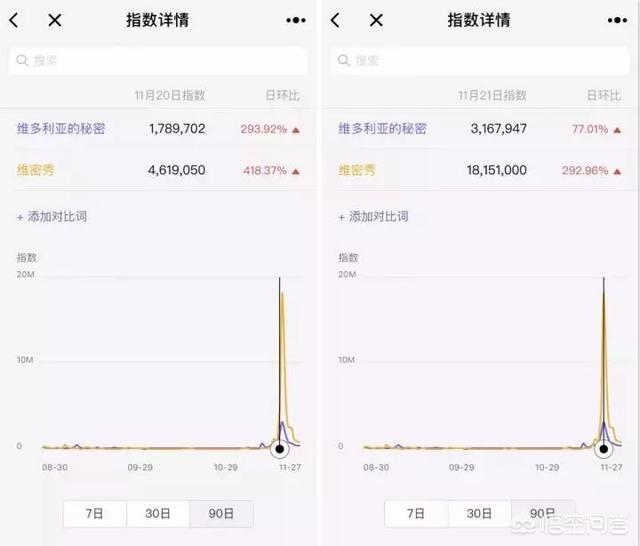Click the chart marker dot in right panel
640x546 pixels.
(x=604, y=449)
